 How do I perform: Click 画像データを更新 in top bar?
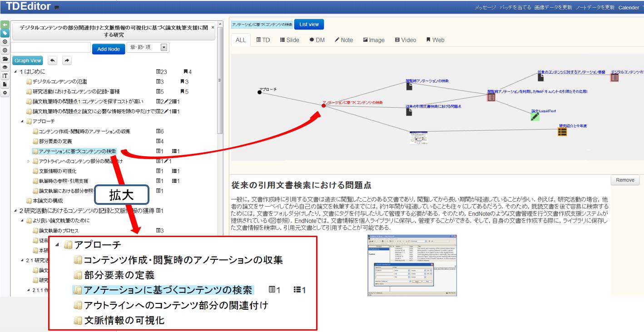point(553,8)
